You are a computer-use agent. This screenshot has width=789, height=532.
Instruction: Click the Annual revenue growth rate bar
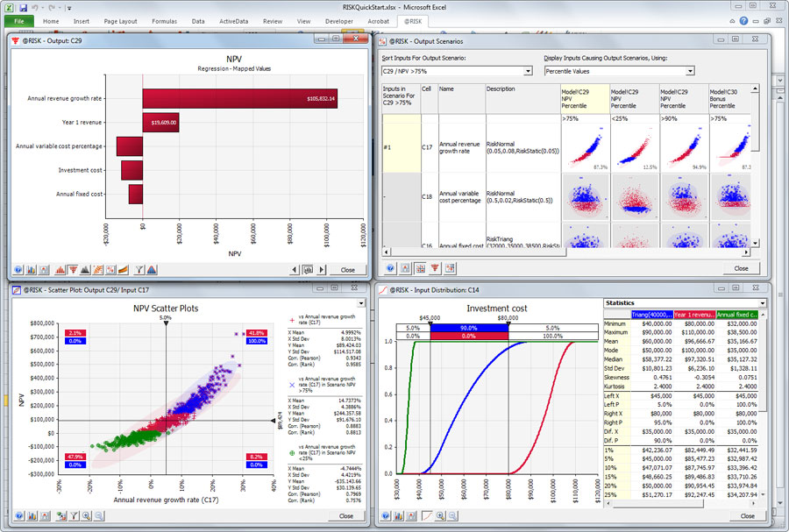tap(240, 98)
